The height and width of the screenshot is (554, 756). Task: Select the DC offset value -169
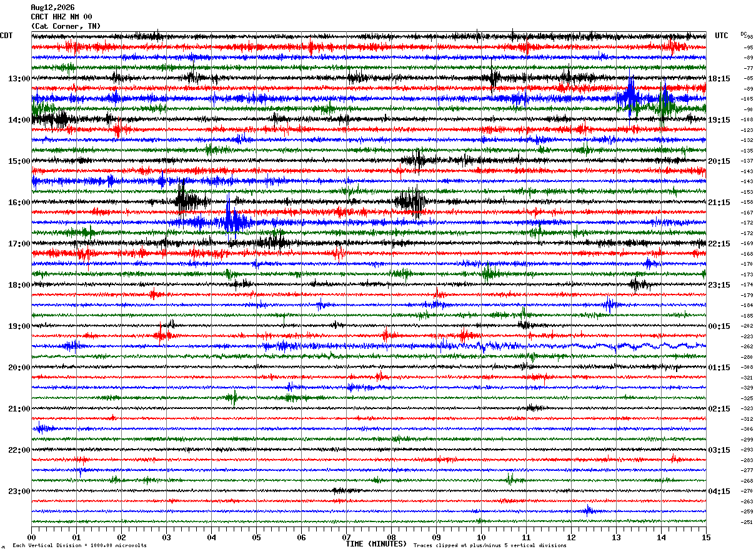(x=747, y=243)
